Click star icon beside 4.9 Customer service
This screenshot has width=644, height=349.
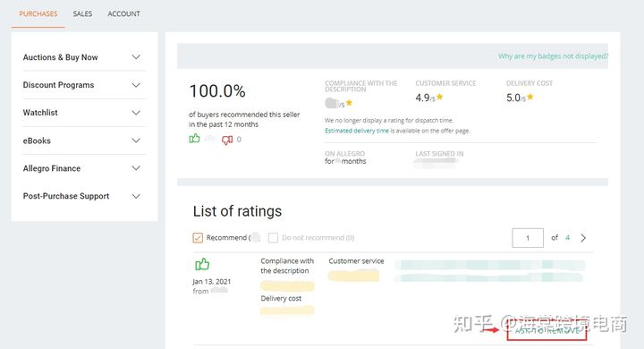pos(440,97)
